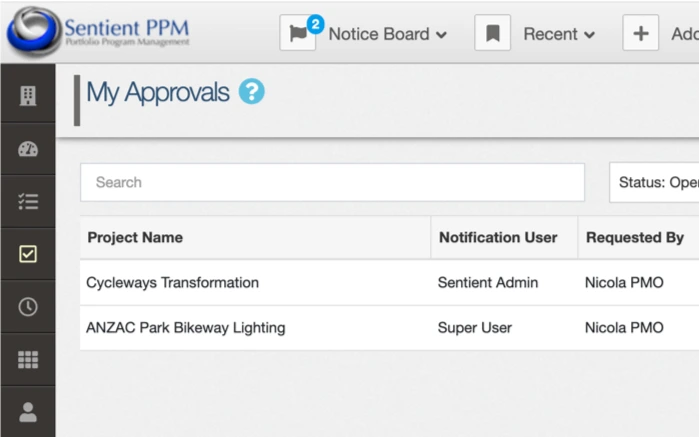Open ANZAC Park Bikeway Lighting row
This screenshot has width=699, height=437.
click(x=389, y=328)
